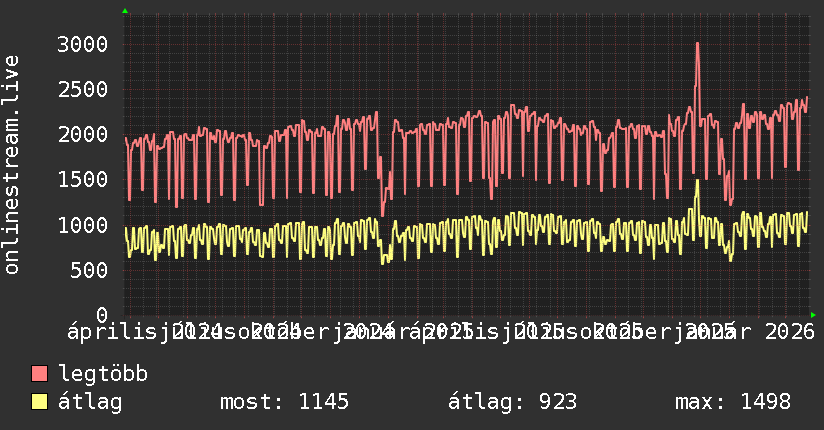Click the 2500 Y-axis label
The image size is (824, 430).
[82, 89]
